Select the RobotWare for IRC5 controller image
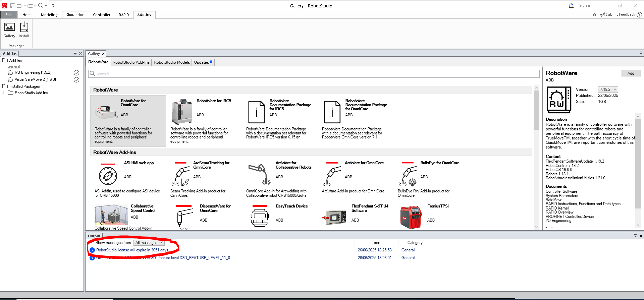Image resolution: width=644 pixels, height=300 pixels. (x=182, y=112)
